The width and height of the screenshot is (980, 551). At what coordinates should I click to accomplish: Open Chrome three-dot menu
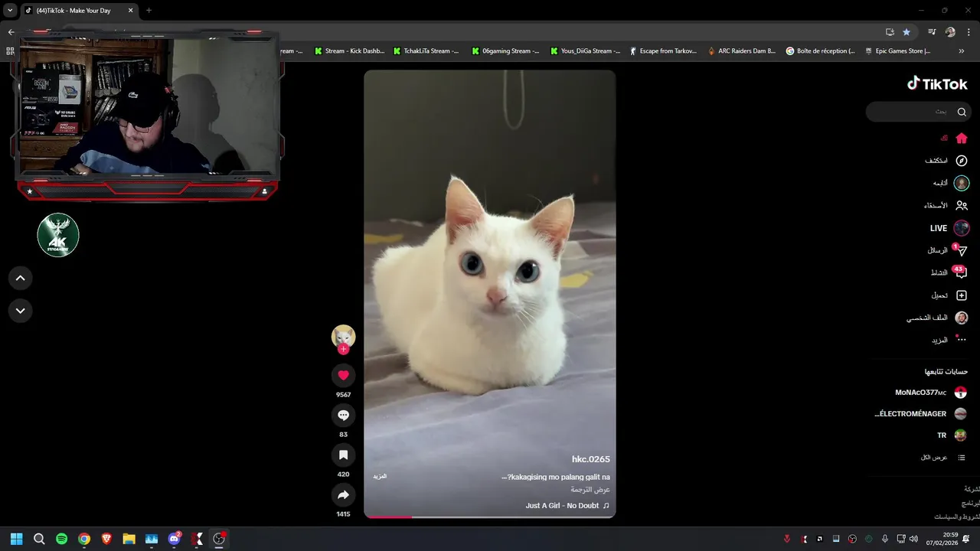(968, 32)
